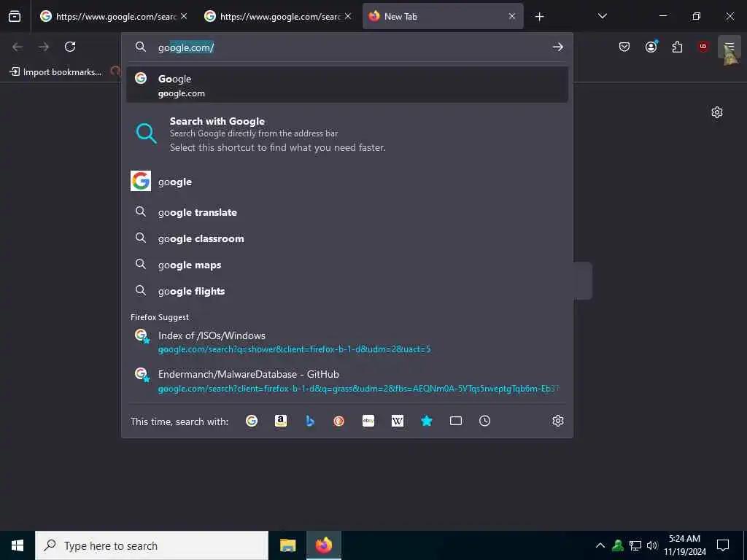Click the green user tray icon
This screenshot has height=560, width=747.
(x=618, y=545)
